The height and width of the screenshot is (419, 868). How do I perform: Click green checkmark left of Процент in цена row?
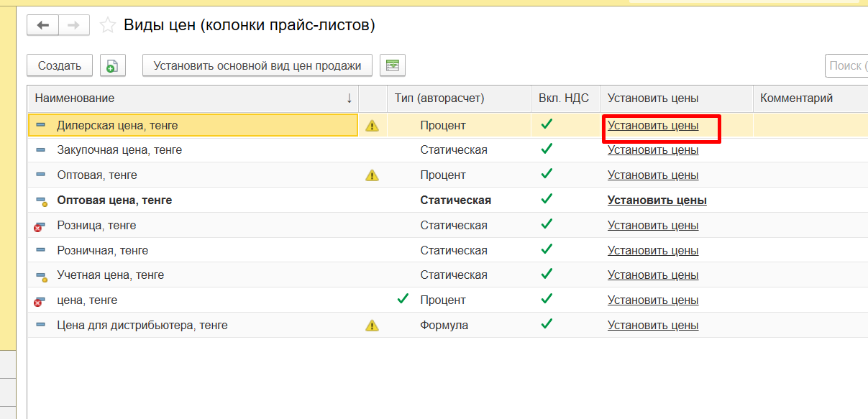point(403,300)
